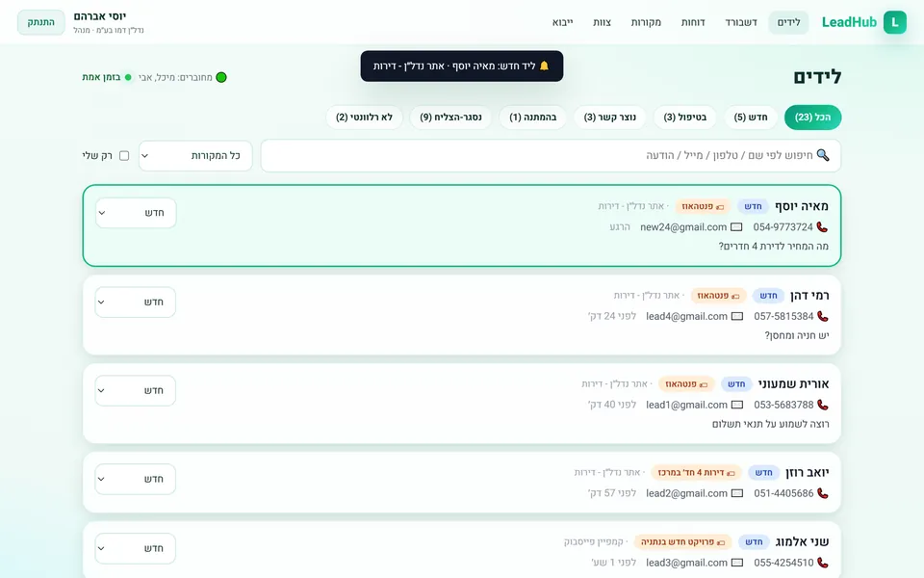This screenshot has height=578, width=924.
Task: Click email envelope icon for new24@gmail.com
Action: point(736,227)
